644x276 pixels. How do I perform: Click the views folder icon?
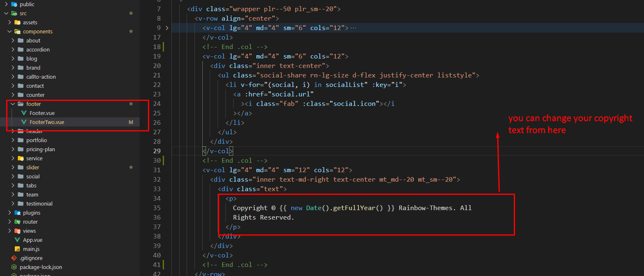[17, 231]
